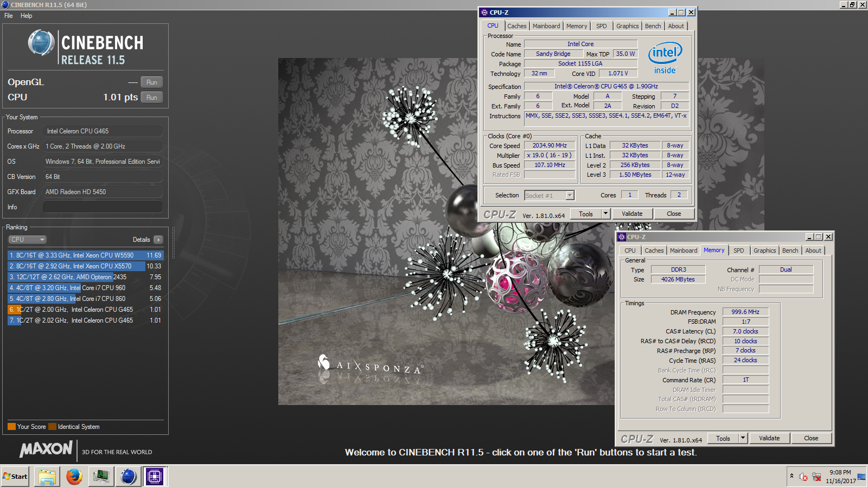Click the Info input field
Image resolution: width=868 pixels, height=488 pixels.
click(103, 207)
